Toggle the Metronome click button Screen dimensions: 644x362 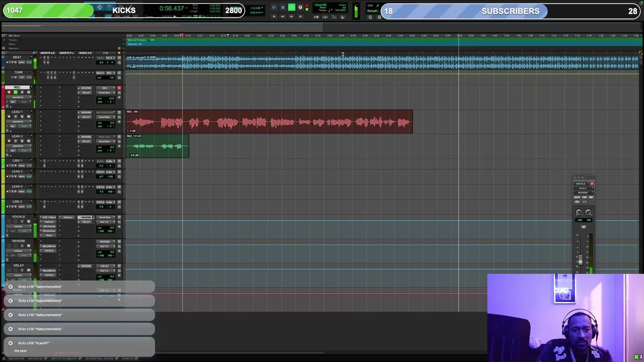coord(325,17)
